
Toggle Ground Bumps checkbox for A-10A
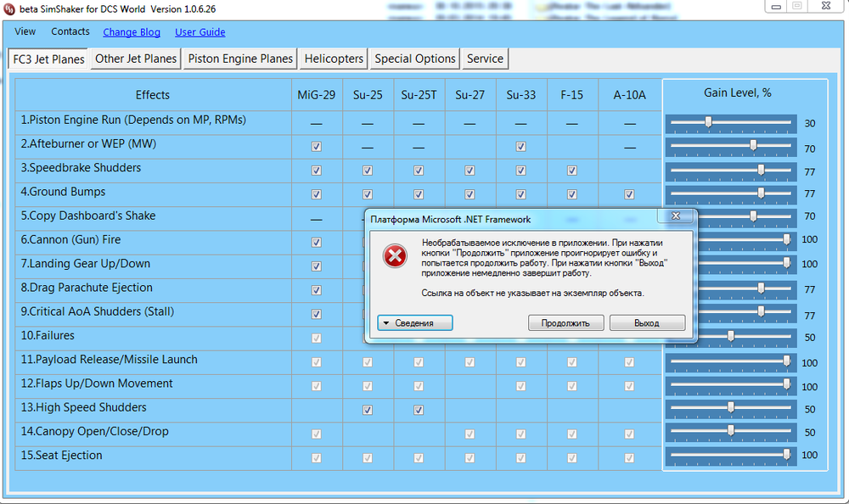[629, 194]
